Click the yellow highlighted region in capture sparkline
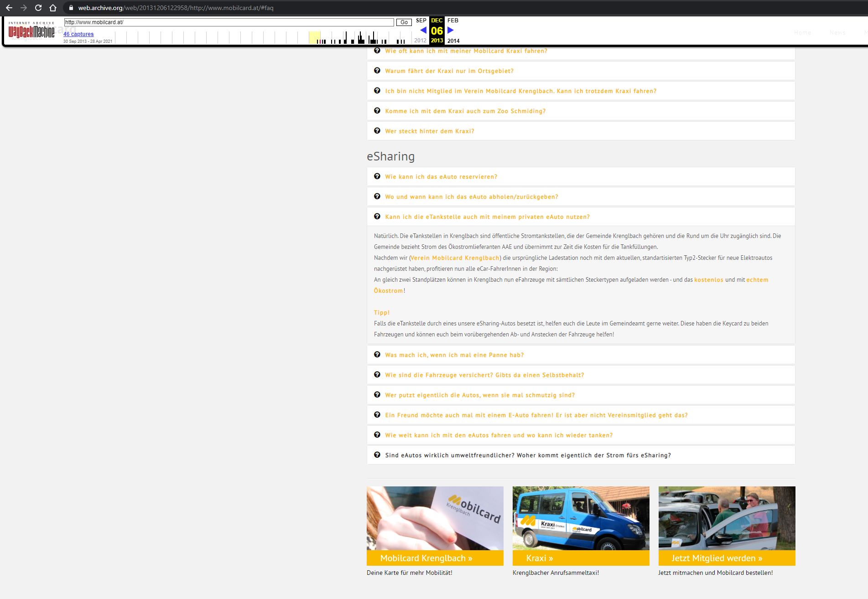 (x=315, y=37)
